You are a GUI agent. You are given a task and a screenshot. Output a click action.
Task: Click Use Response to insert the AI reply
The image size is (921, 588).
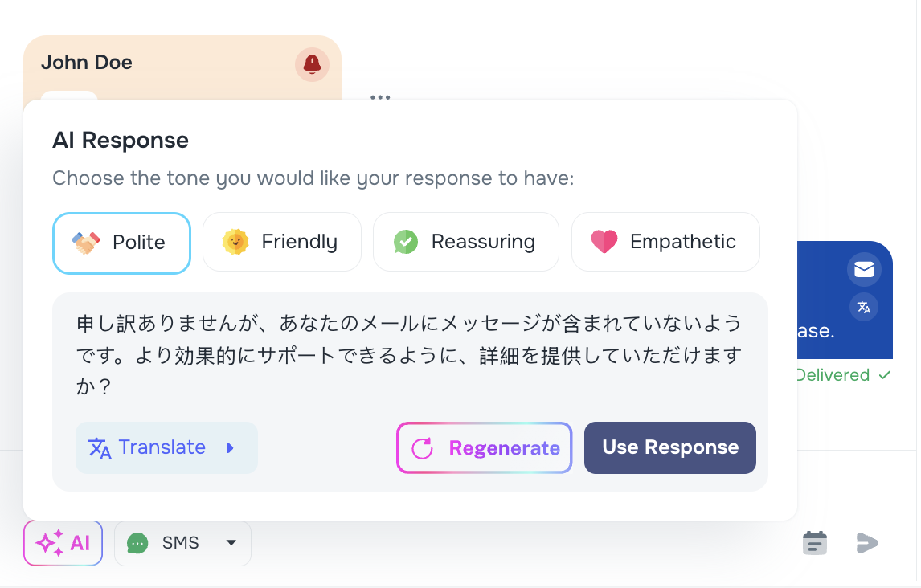coord(669,447)
